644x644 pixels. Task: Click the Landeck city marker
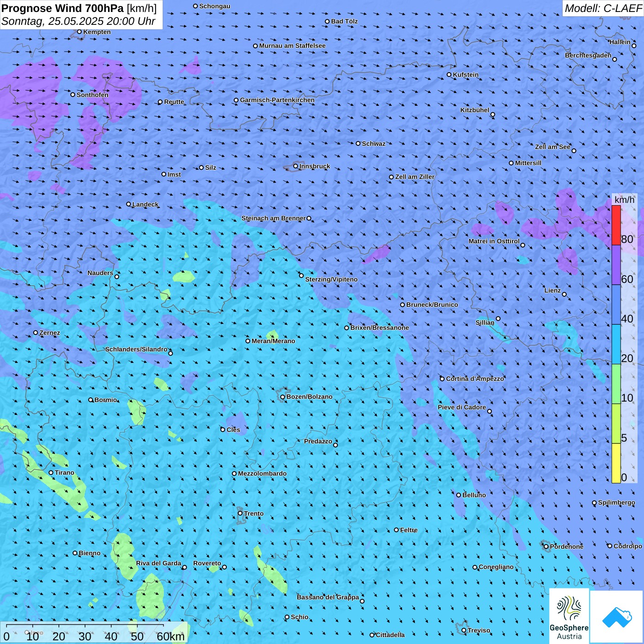click(x=128, y=204)
